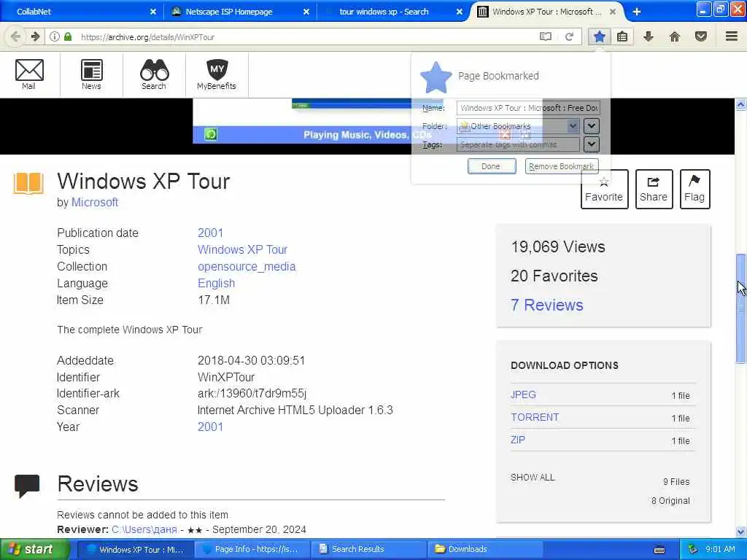Close the Netscape ISP Homepage tab
The width and height of the screenshot is (747, 560).
coord(306,12)
